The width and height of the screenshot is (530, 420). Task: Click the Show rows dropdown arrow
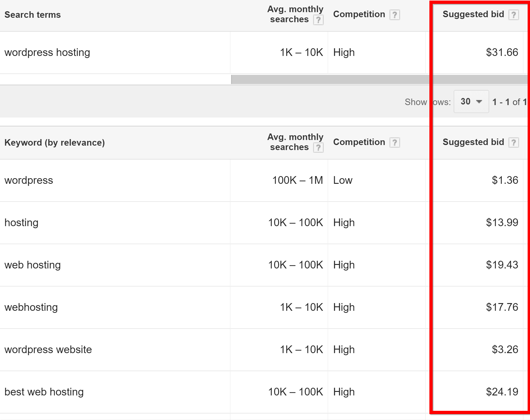[x=479, y=102]
